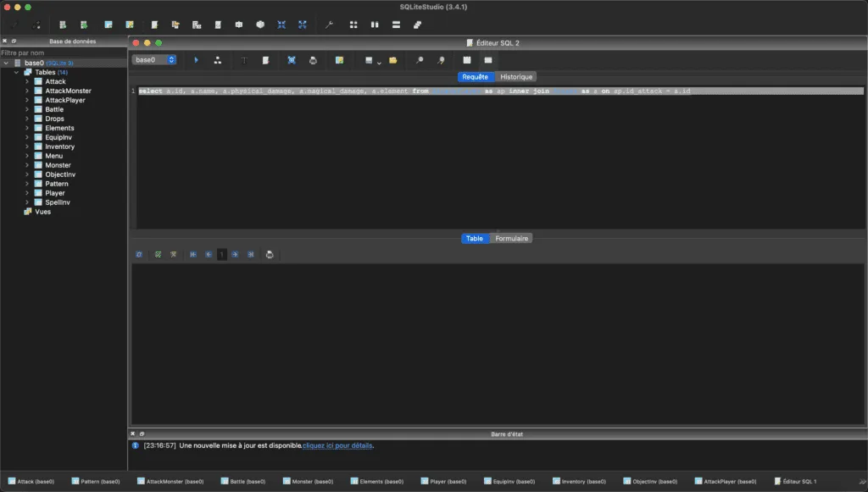Click the printer icon in the SQL editor toolbar
The height and width of the screenshot is (492, 868).
(314, 60)
